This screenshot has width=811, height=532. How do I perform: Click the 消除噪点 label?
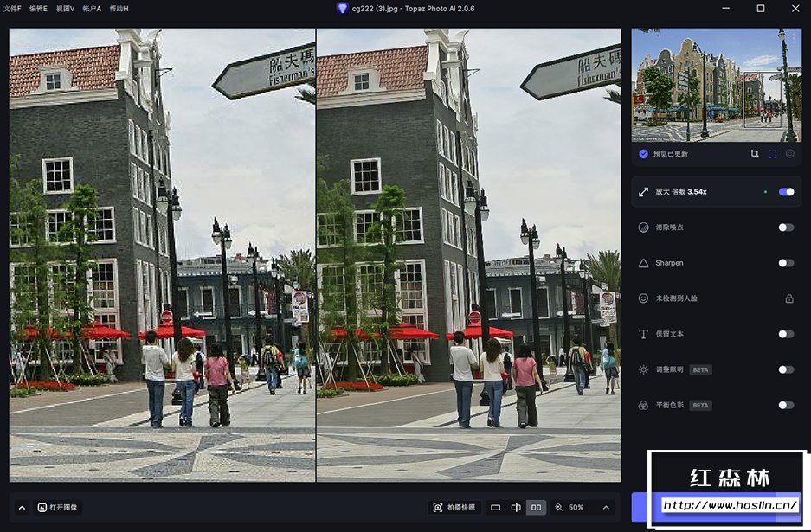669,228
